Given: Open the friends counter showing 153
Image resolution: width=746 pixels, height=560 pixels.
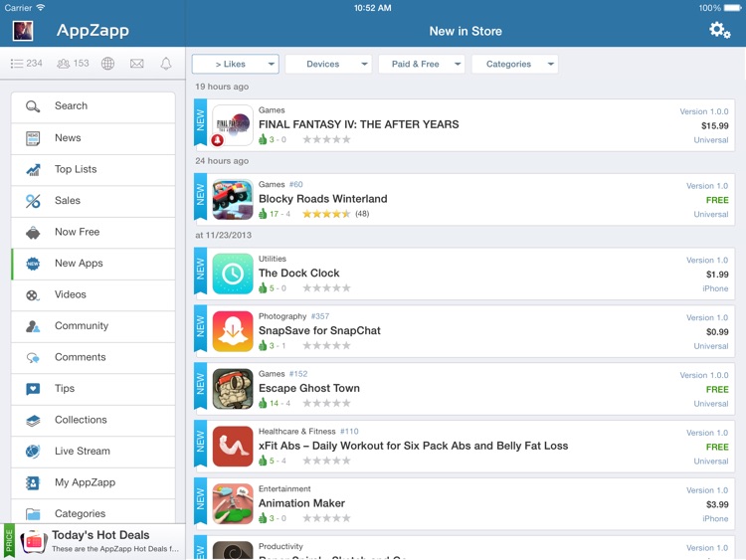Looking at the screenshot, I should tap(73, 64).
